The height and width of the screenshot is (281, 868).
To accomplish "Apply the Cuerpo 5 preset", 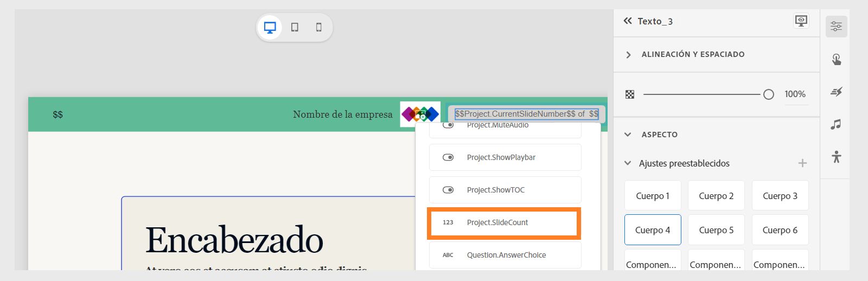I will click(716, 230).
